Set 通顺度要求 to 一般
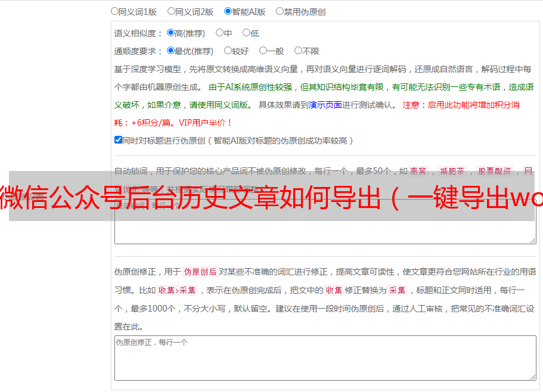 263,51
